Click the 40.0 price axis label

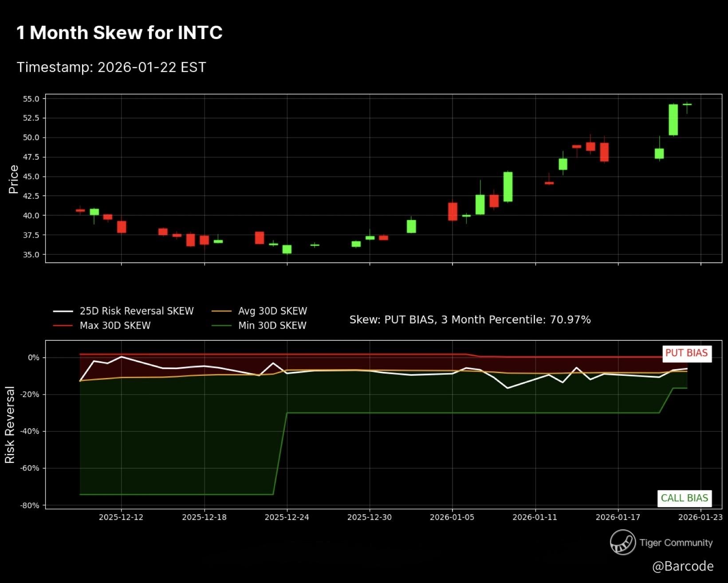coord(31,216)
